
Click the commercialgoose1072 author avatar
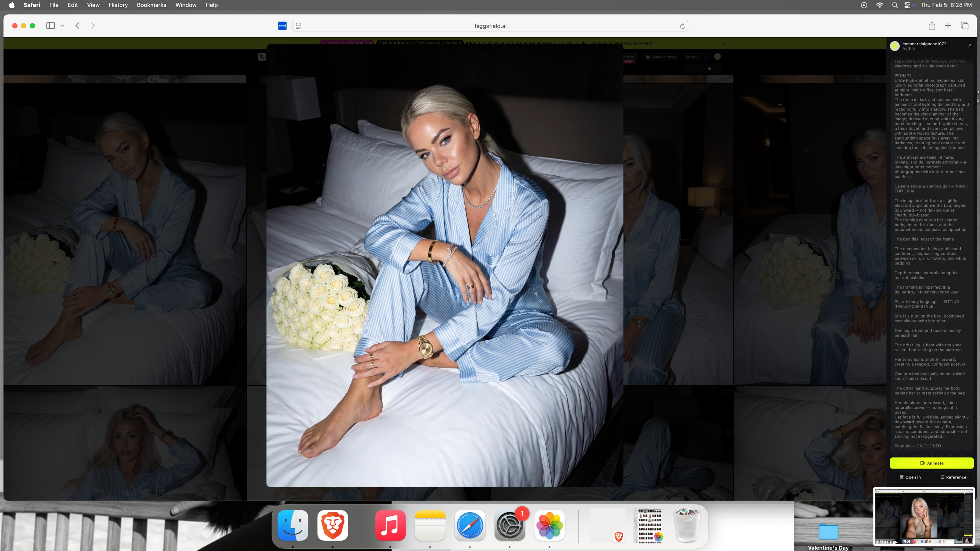[x=895, y=46]
